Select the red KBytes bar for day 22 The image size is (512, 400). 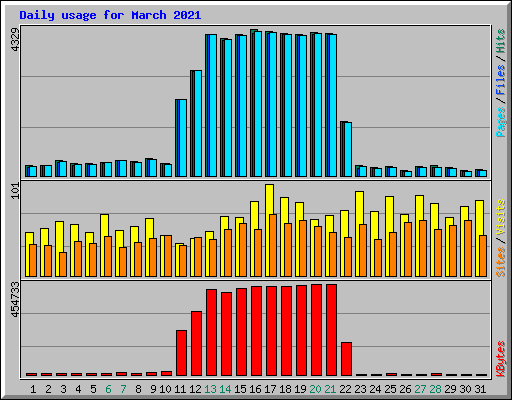[346, 359]
